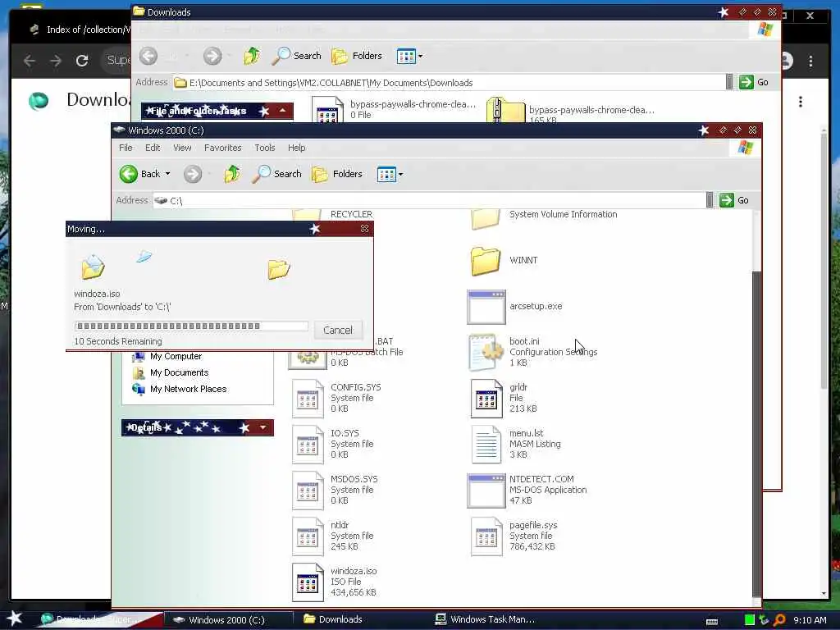
Task: Switch to Windows 2000 (C:) taskbar button
Action: coord(228,620)
